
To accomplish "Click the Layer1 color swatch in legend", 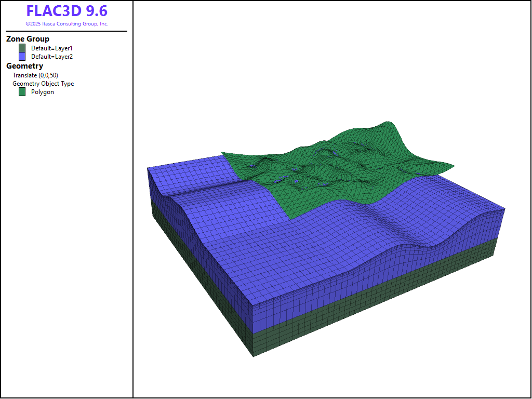I will (x=22, y=48).
